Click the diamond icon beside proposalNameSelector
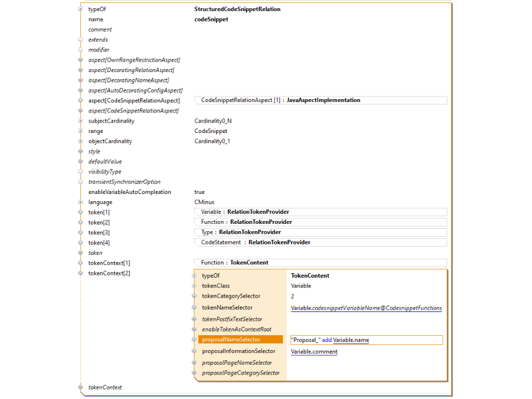Screen dimensions: 532x399 coord(194,340)
